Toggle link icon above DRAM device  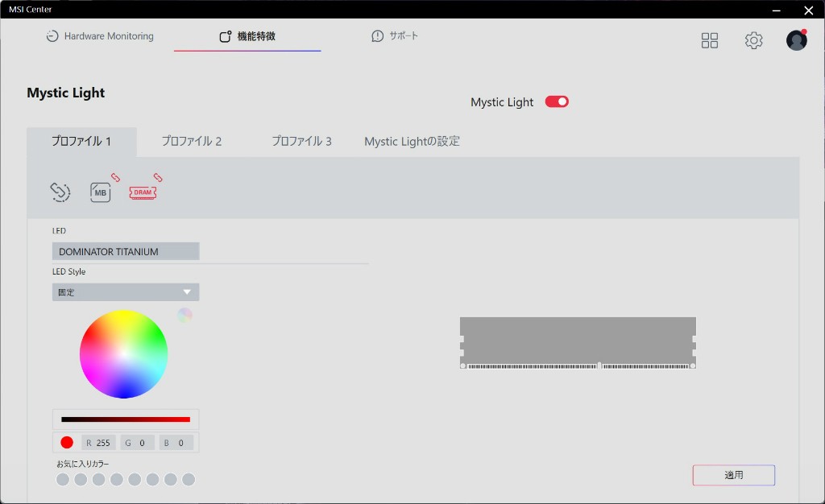pyautogui.click(x=158, y=178)
